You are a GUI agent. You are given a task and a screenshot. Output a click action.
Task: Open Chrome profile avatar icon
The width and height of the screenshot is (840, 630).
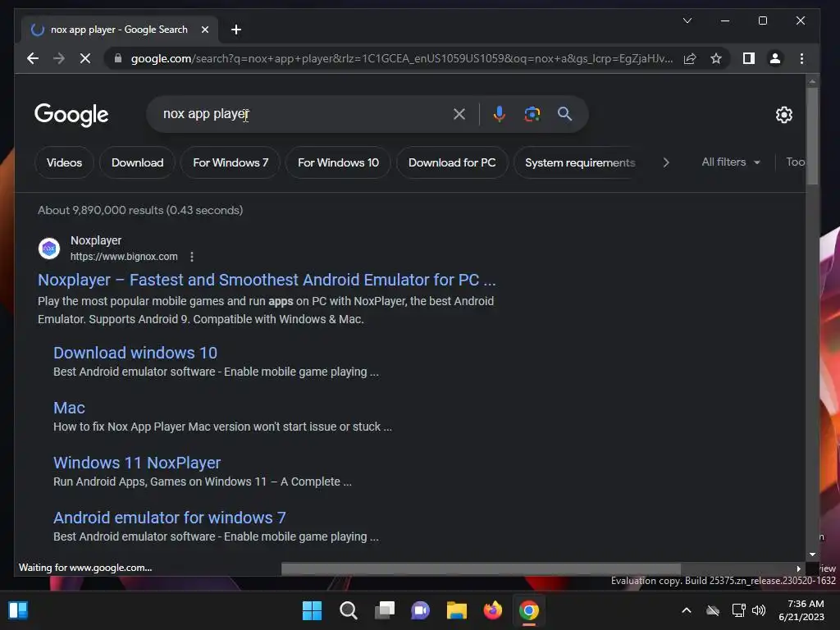[x=775, y=58]
